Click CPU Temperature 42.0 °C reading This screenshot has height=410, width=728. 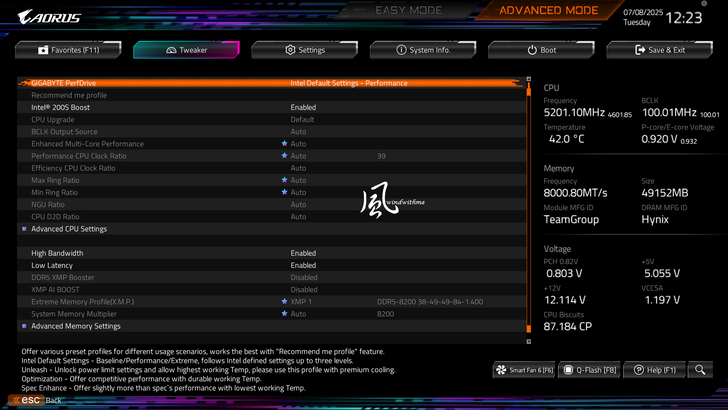click(566, 139)
